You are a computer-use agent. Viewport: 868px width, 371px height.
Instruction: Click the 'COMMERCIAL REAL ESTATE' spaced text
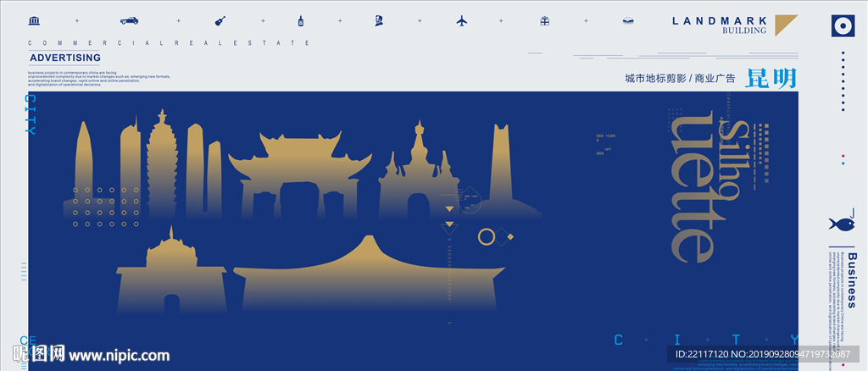tap(169, 42)
